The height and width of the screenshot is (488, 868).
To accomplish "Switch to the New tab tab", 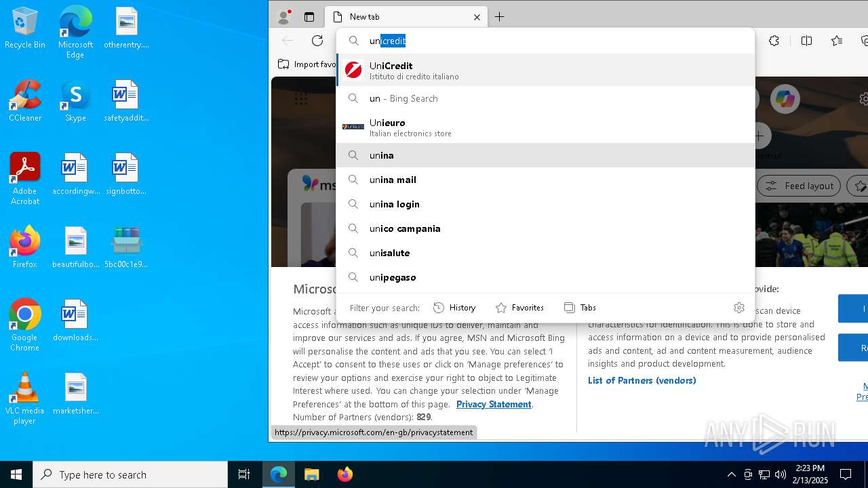I will coord(406,17).
